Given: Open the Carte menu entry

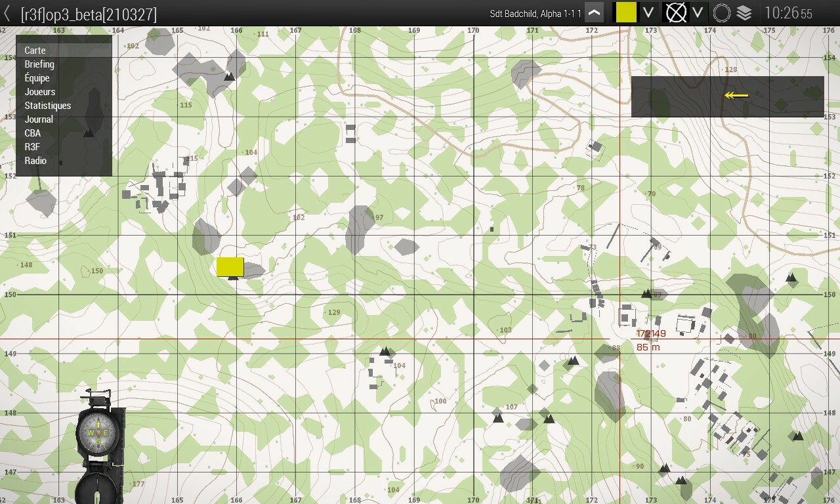Looking at the screenshot, I should click(x=35, y=51).
